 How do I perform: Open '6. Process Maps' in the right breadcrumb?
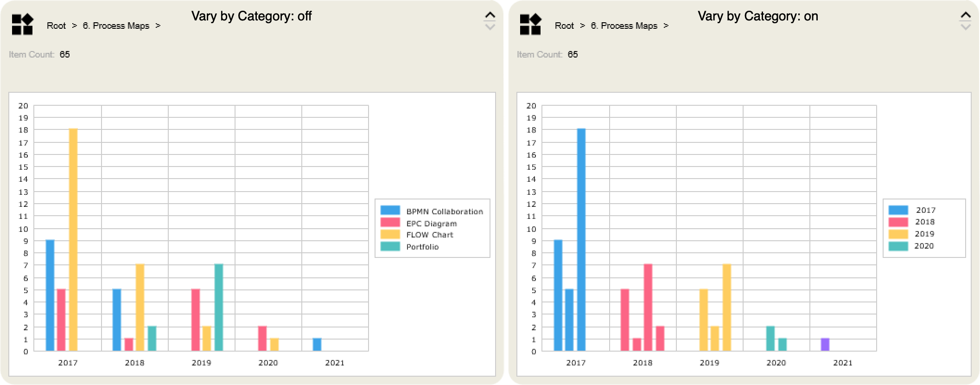624,26
